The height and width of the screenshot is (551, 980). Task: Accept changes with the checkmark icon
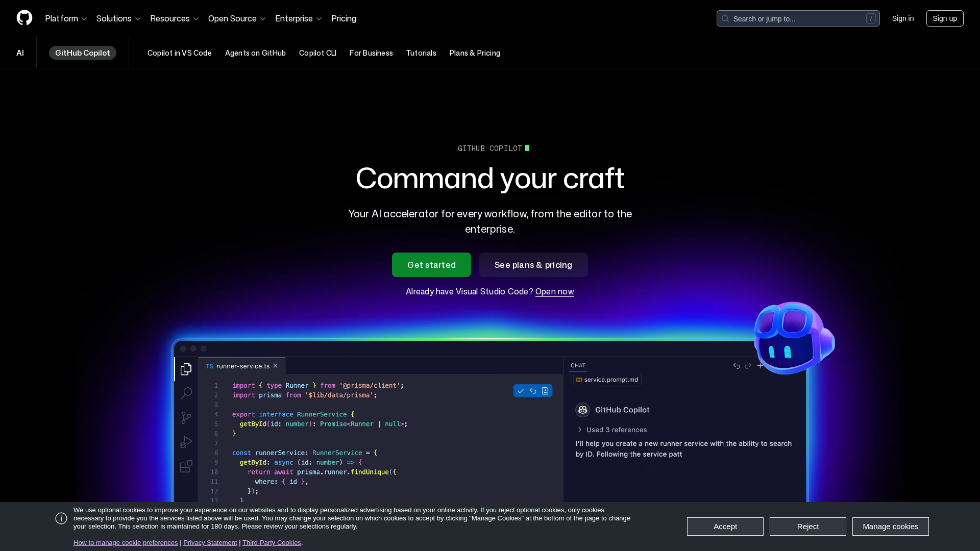point(521,391)
